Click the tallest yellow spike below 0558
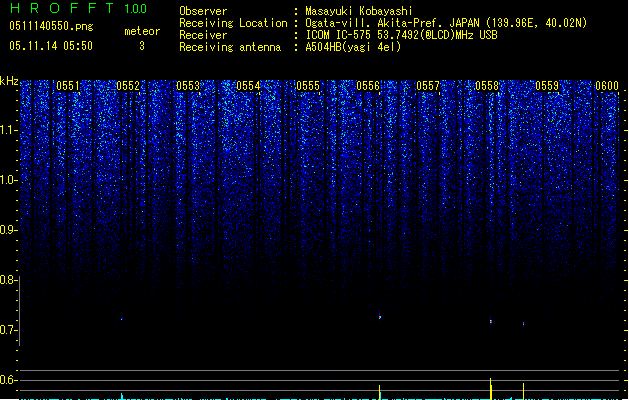 (491, 389)
